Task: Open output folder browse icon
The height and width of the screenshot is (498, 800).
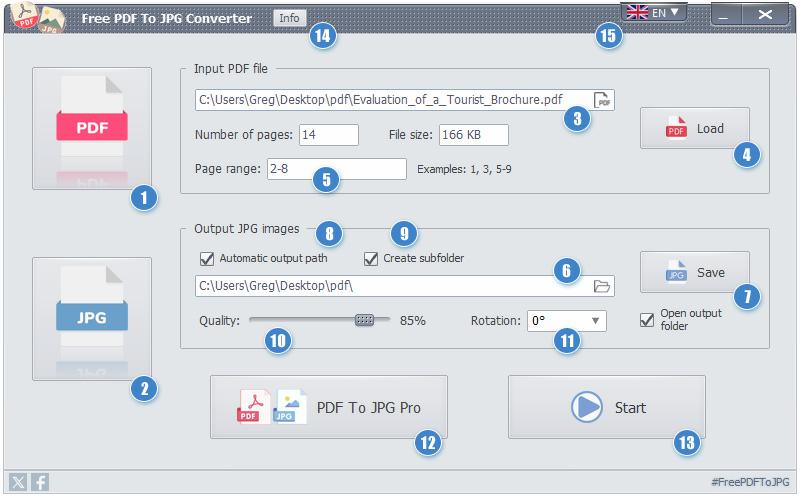Action: [x=602, y=286]
